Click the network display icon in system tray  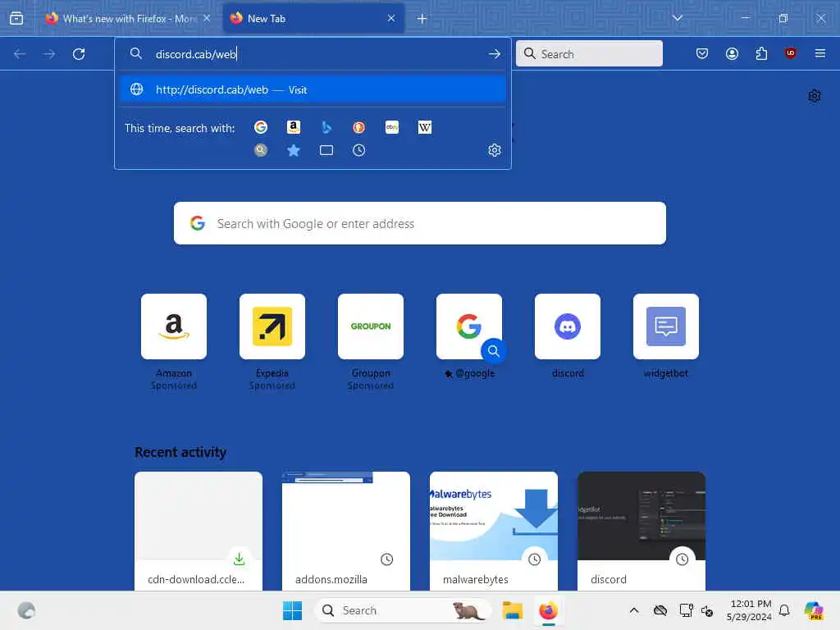686,610
